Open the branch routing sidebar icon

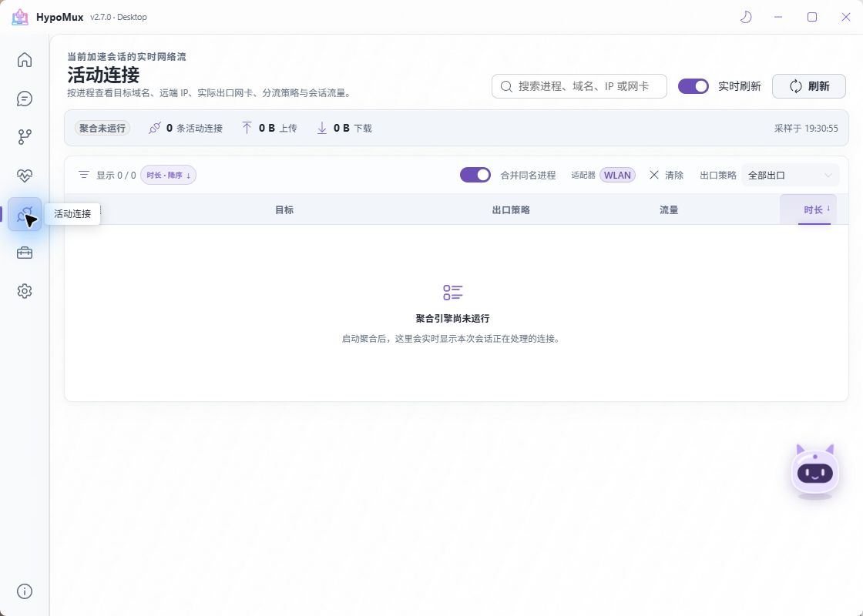[x=24, y=137]
